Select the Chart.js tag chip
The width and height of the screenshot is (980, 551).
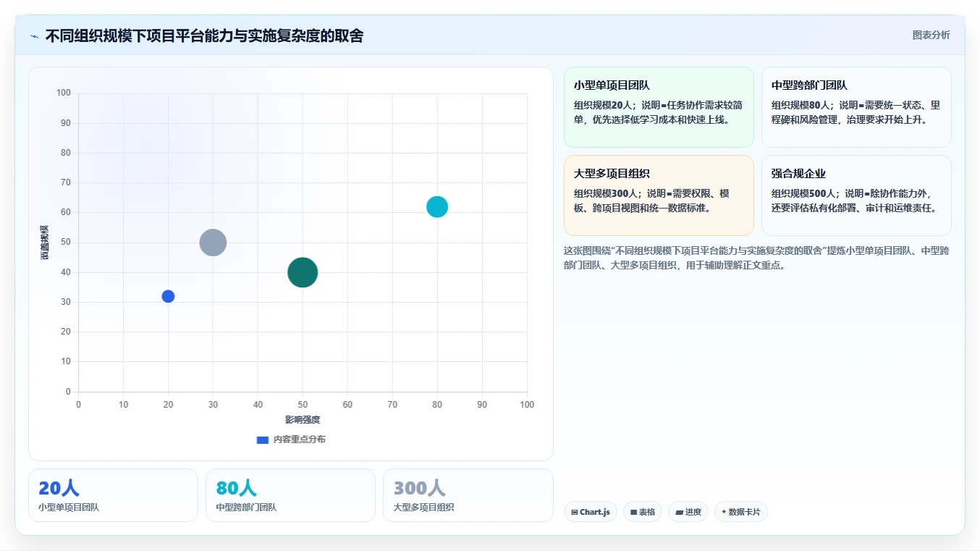pyautogui.click(x=591, y=512)
